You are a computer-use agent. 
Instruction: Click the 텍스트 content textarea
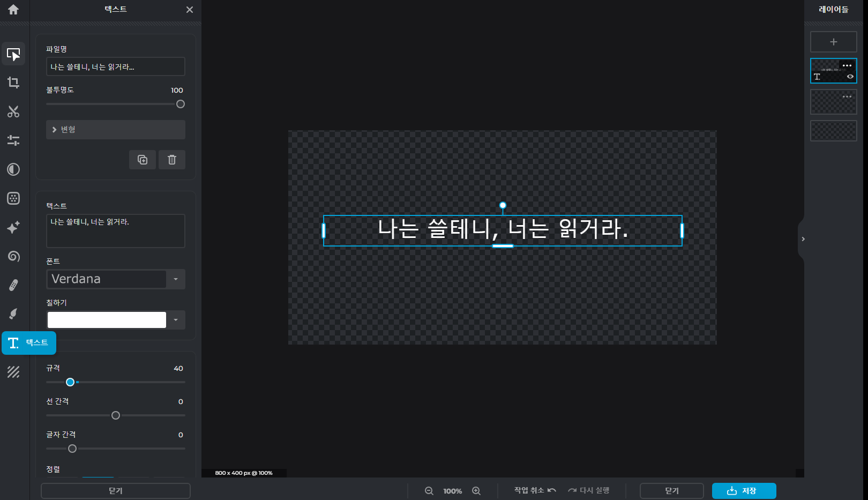click(x=116, y=231)
